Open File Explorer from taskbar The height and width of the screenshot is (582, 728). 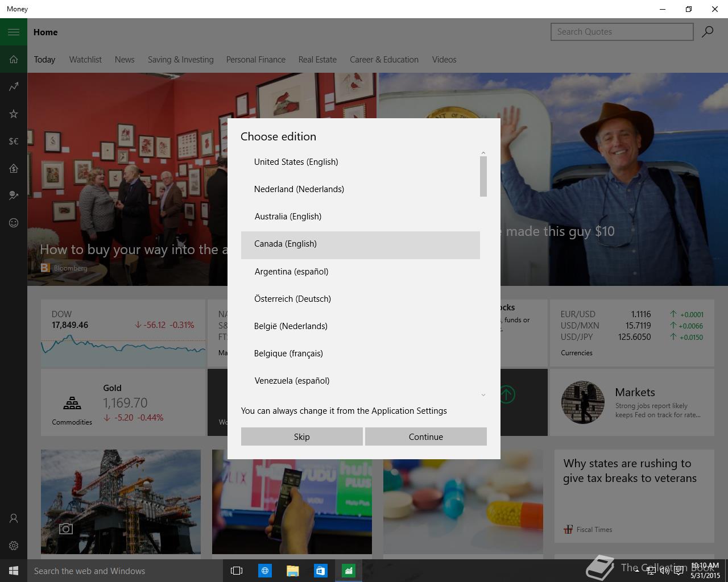[x=292, y=571]
